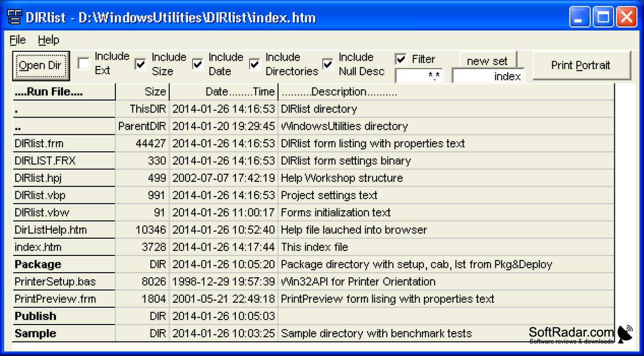
Task: Click the 'Forms initialization text' description
Action: (336, 212)
